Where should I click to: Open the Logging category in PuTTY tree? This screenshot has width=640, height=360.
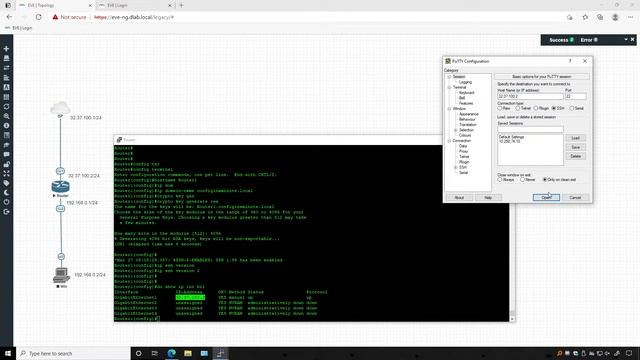(465, 82)
